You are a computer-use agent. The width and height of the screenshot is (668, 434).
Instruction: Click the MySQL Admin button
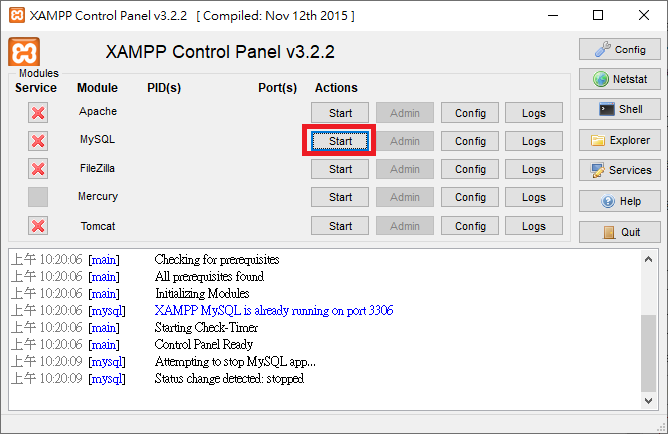coord(405,141)
